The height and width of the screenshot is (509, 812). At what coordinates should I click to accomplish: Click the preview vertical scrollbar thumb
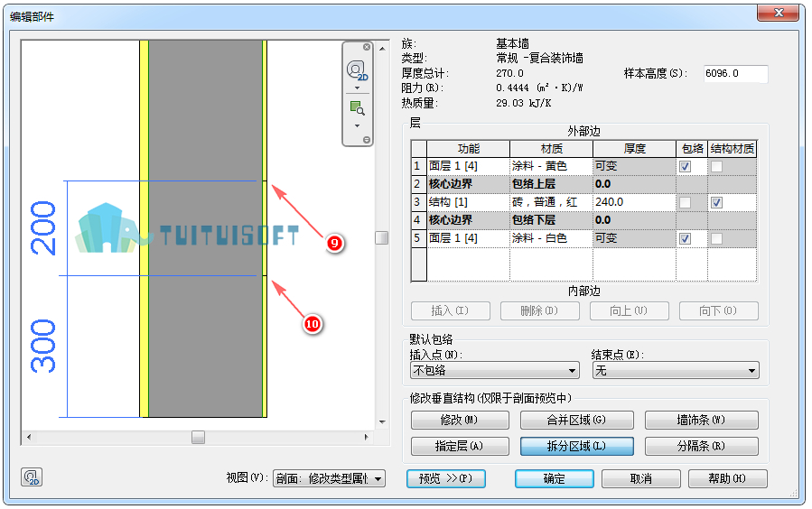[x=382, y=237]
